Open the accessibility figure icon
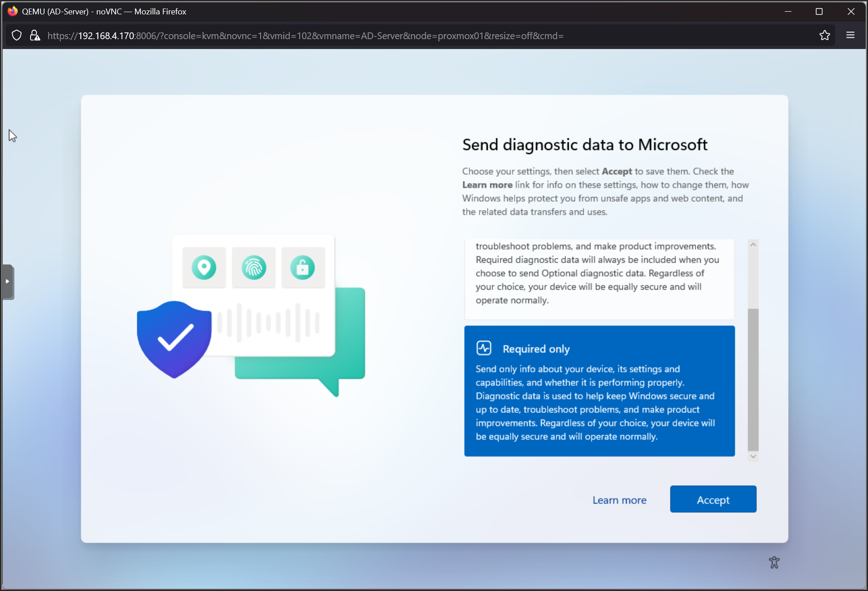The image size is (868, 591). (774, 562)
